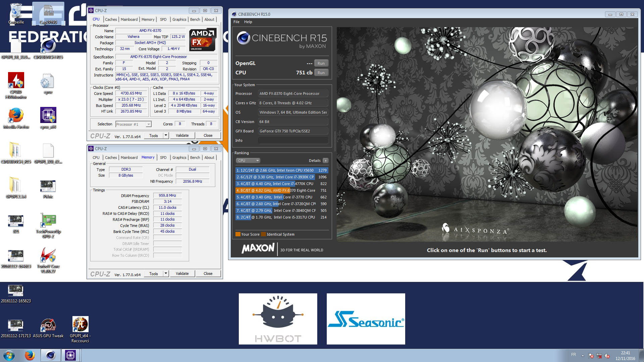Launch cpuz_x64 desktop icon
The image size is (644, 362).
point(48,118)
